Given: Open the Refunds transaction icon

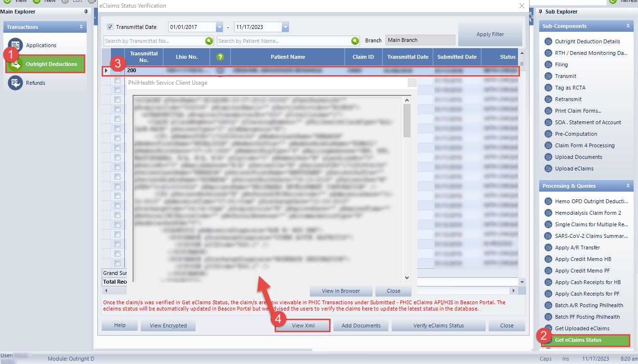Looking at the screenshot, I should click(15, 83).
